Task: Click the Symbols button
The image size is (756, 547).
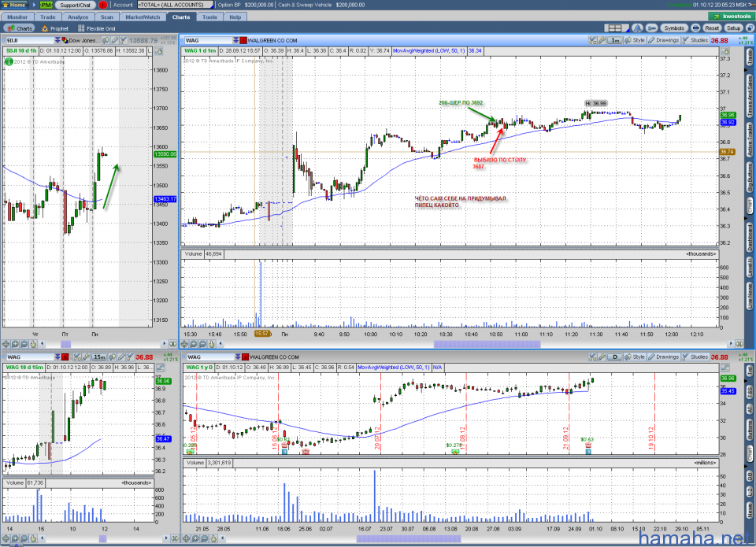Action: click(674, 28)
